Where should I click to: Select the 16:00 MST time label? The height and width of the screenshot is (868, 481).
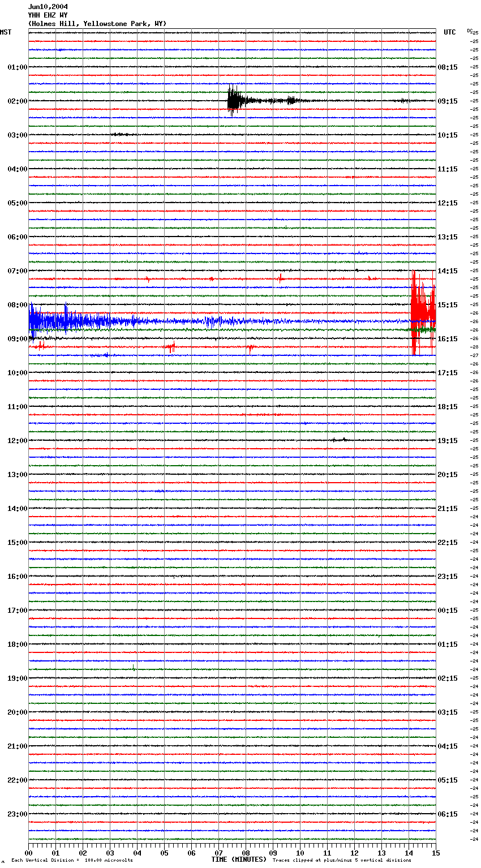point(18,577)
